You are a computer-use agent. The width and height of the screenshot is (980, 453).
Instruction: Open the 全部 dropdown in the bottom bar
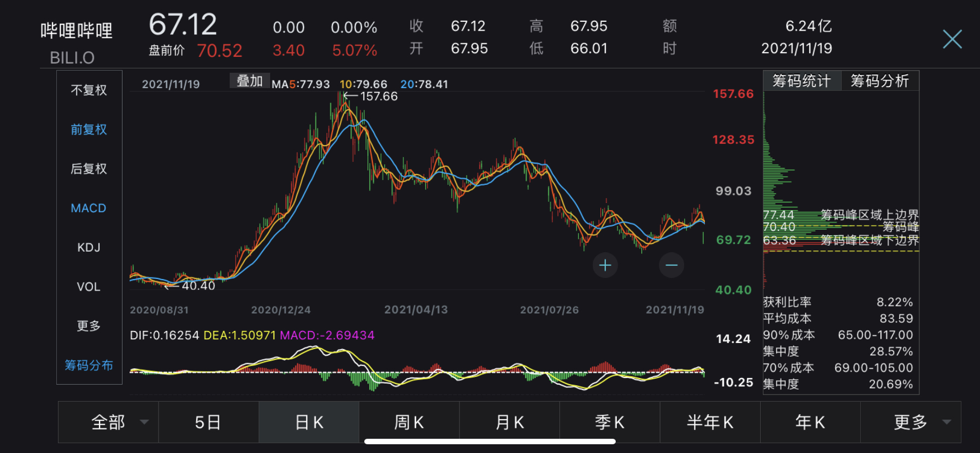108,422
